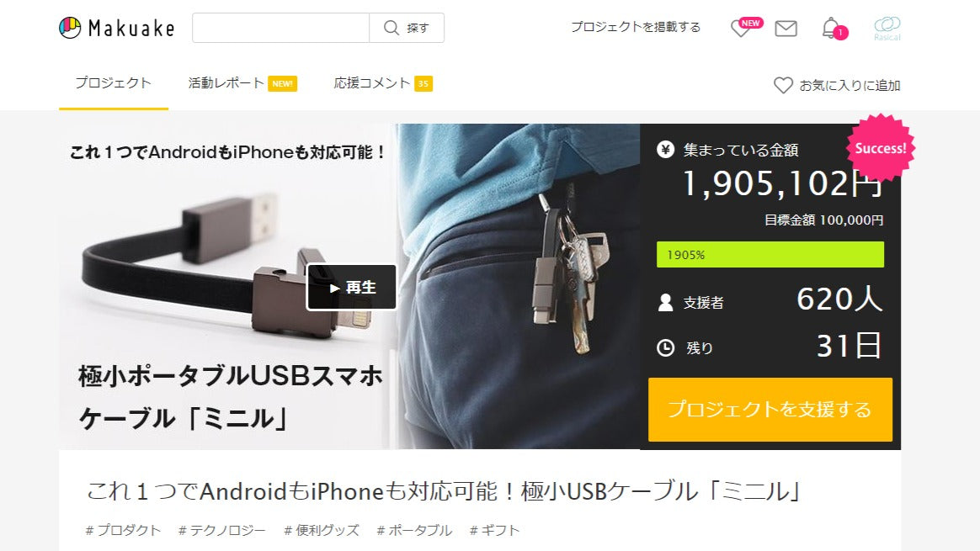The height and width of the screenshot is (551, 980).
Task: Toggle お気に入りに追加 heart
Action: pyautogui.click(x=837, y=86)
